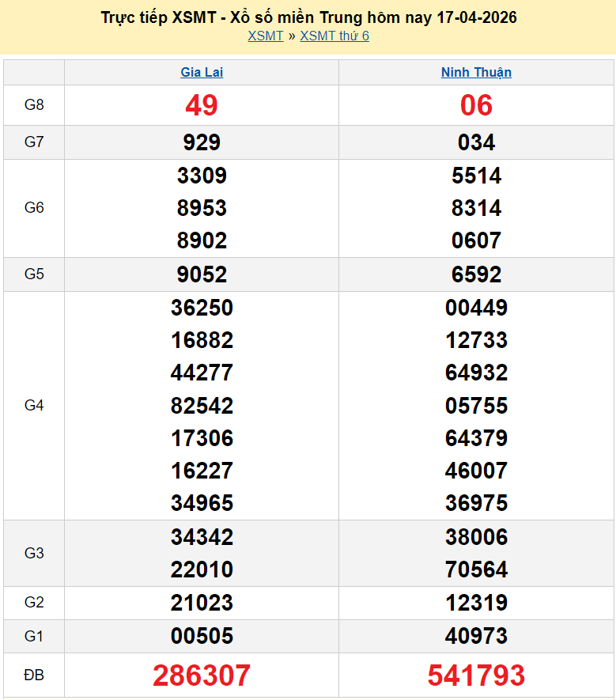This screenshot has height=700, width=616.
Task: Click Ninh Thuận G1 number 40973
Action: point(476,636)
